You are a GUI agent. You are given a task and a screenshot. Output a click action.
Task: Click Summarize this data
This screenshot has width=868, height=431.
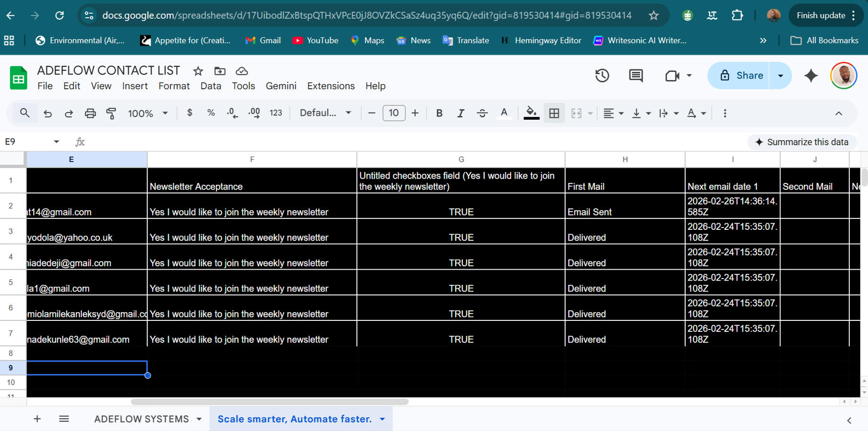click(802, 142)
